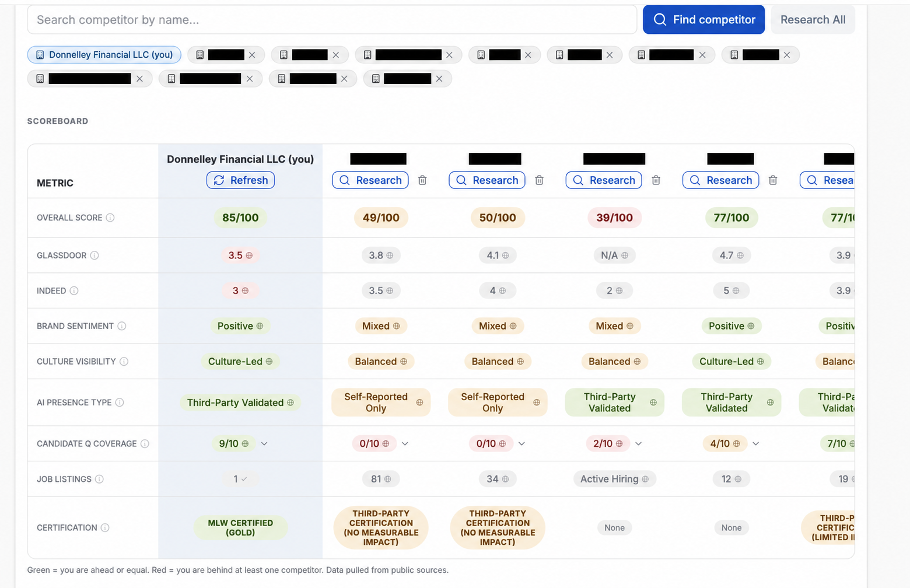Click the Research All button
Screen dimensions: 910x588
(x=813, y=20)
